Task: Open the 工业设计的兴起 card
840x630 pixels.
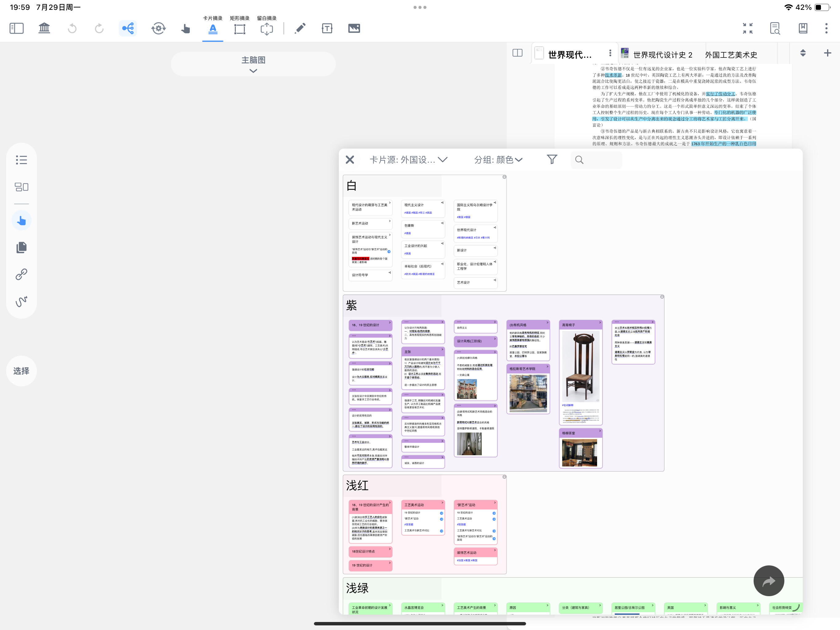Action: (x=423, y=250)
